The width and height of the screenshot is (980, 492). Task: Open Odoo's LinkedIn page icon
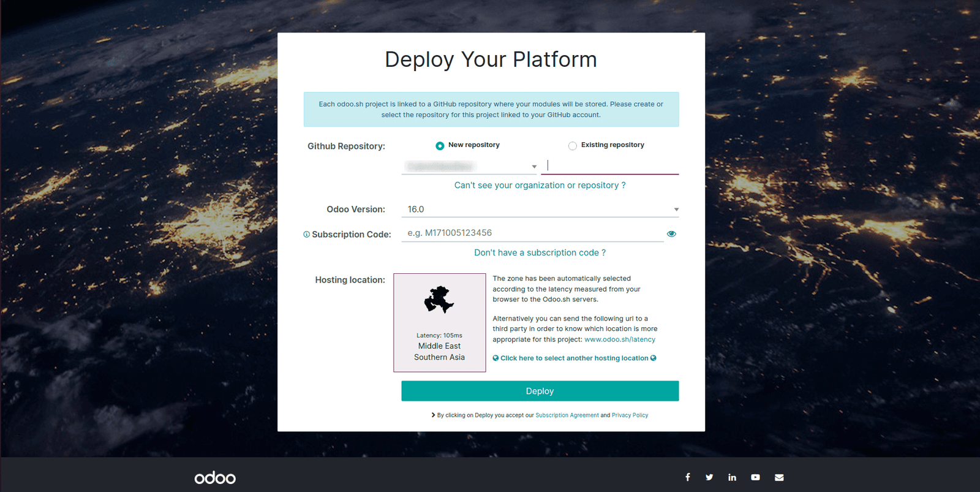[732, 477]
